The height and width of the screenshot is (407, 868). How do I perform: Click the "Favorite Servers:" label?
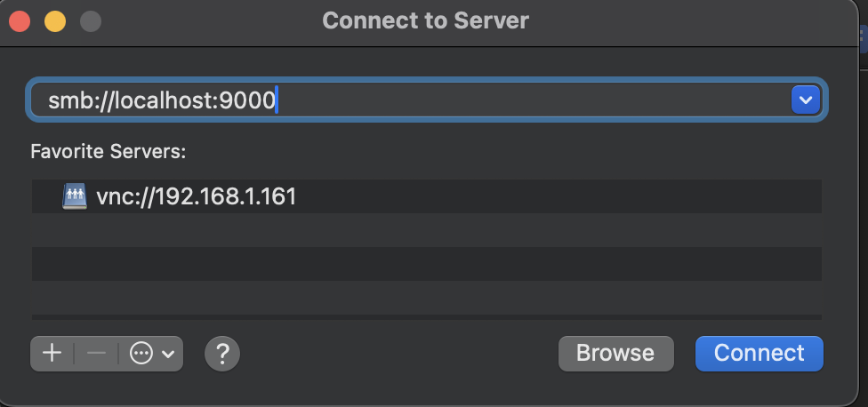point(108,151)
